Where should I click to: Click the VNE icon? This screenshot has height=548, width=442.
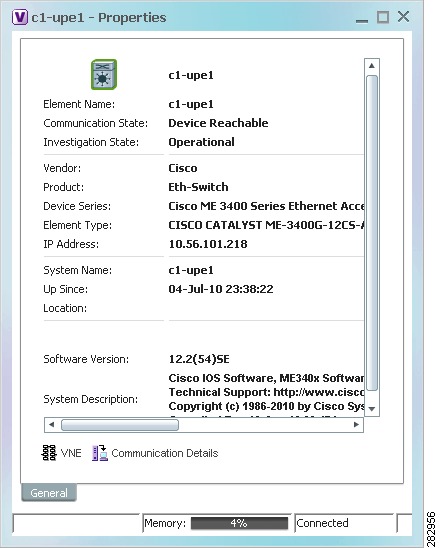tap(49, 453)
